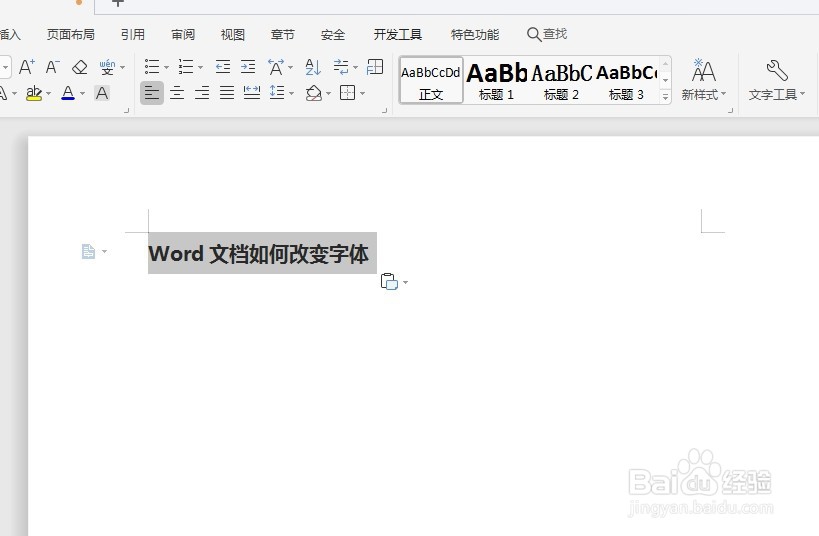The height and width of the screenshot is (536, 819).
Task: Apply the 标题 1 style
Action: tap(496, 80)
